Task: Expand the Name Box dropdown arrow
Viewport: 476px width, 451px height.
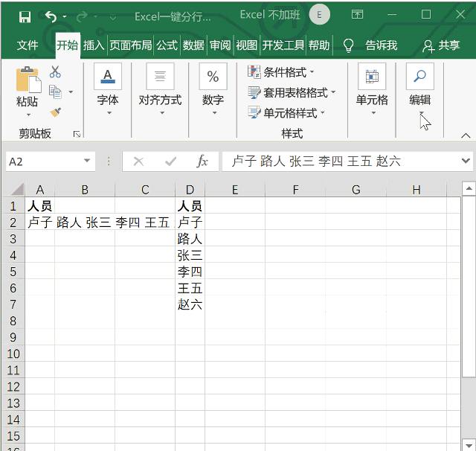Action: point(88,161)
